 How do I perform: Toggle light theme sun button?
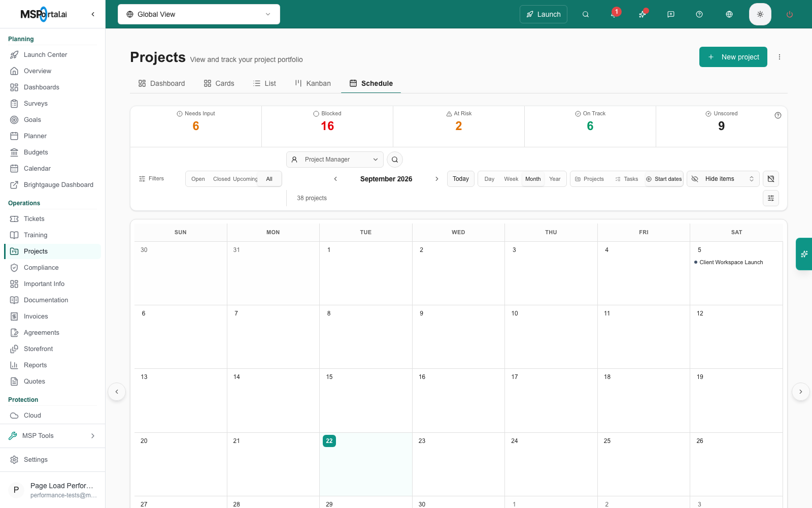pyautogui.click(x=760, y=14)
